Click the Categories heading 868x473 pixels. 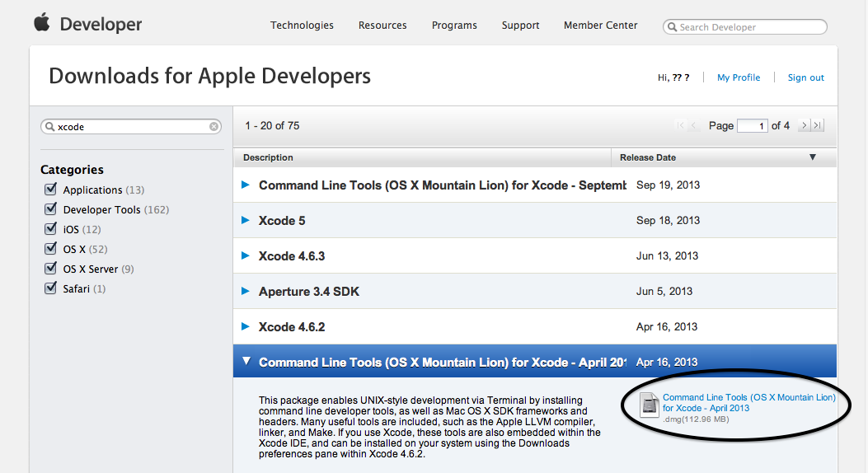point(72,169)
